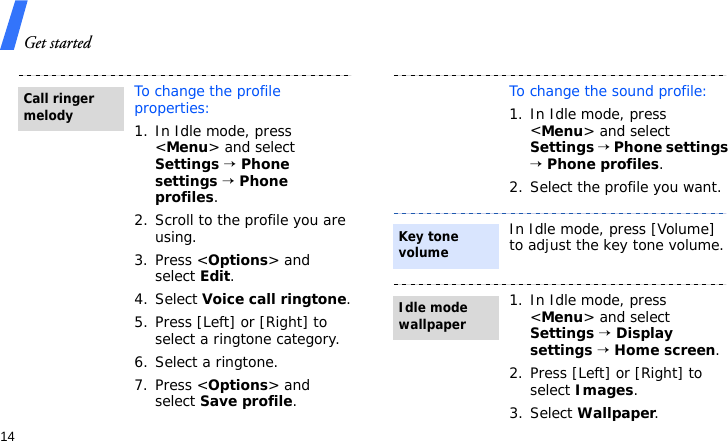The height and width of the screenshot is (441, 728).
Task: Click the "To change the profile properties:" heading
Action: (x=207, y=99)
